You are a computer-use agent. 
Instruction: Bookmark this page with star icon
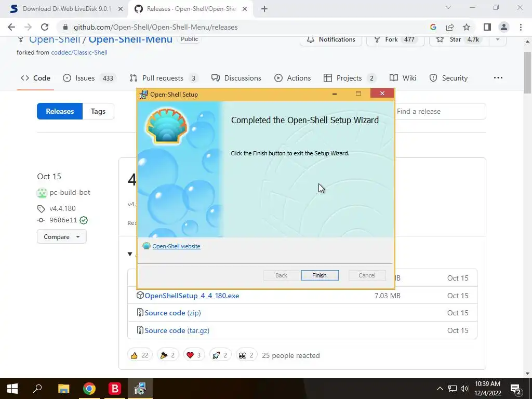pos(467,27)
